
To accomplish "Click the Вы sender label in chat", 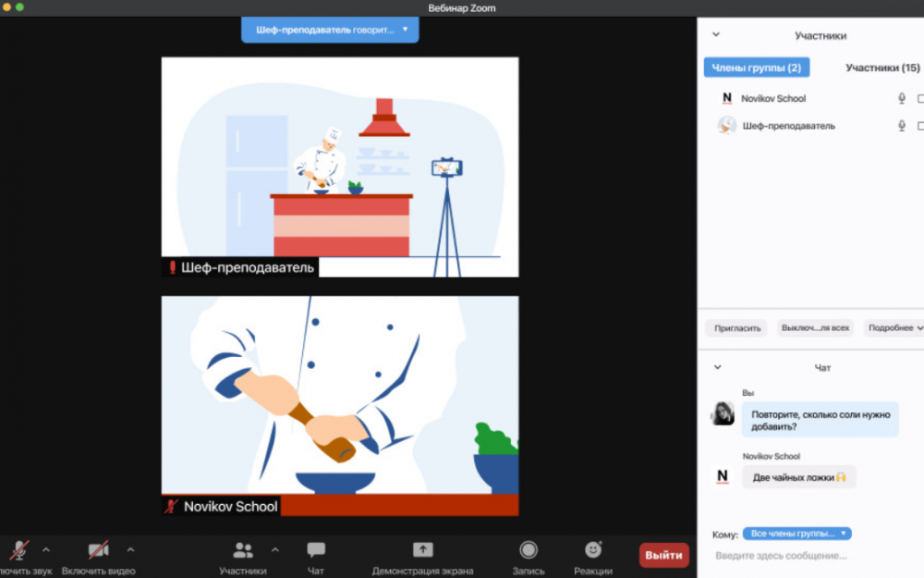I will [748, 393].
